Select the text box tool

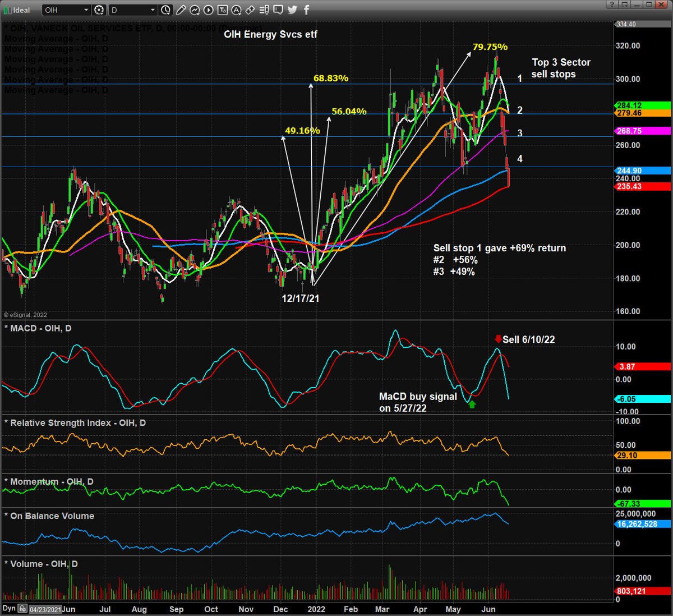223,10
